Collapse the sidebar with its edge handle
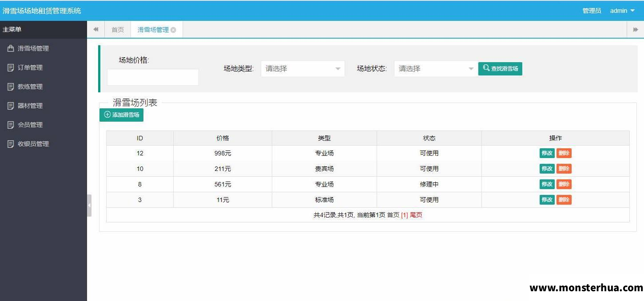 [x=89, y=206]
